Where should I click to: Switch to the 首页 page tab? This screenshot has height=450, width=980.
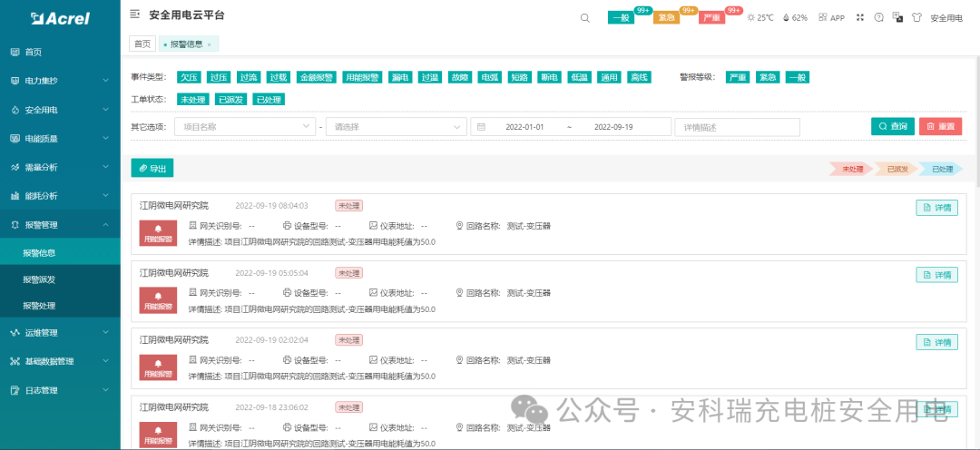(142, 44)
